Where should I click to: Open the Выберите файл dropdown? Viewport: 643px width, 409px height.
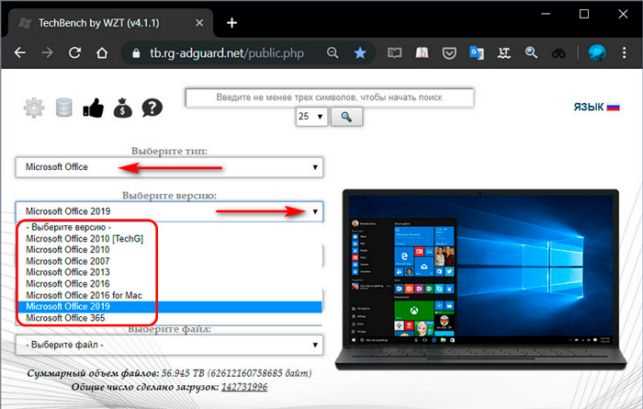pos(169,345)
